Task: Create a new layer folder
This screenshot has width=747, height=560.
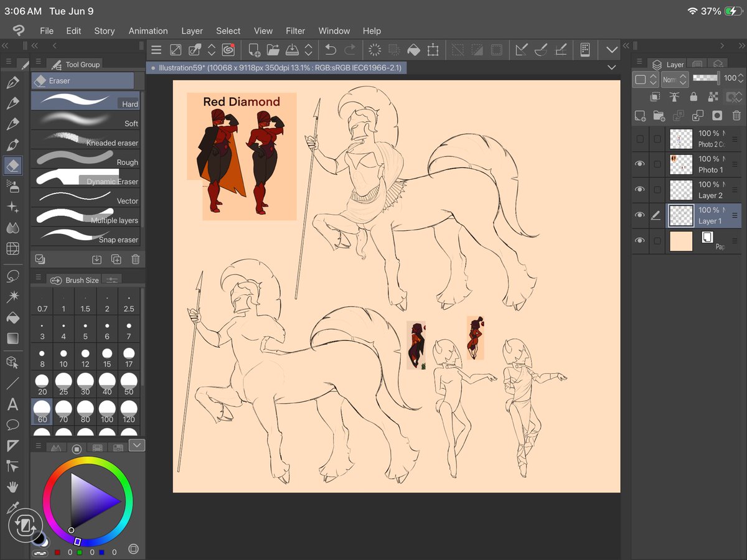Action: click(659, 116)
